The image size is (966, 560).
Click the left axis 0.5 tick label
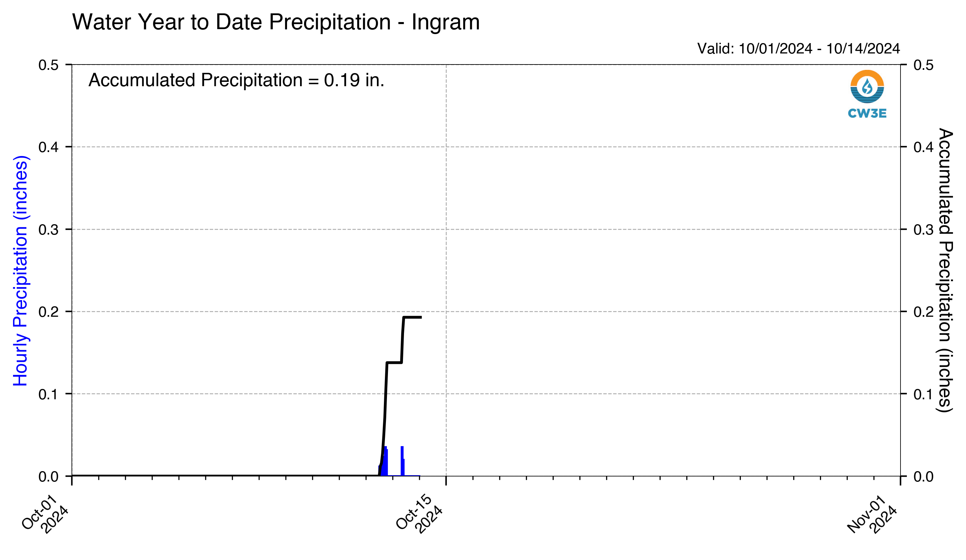click(48, 65)
